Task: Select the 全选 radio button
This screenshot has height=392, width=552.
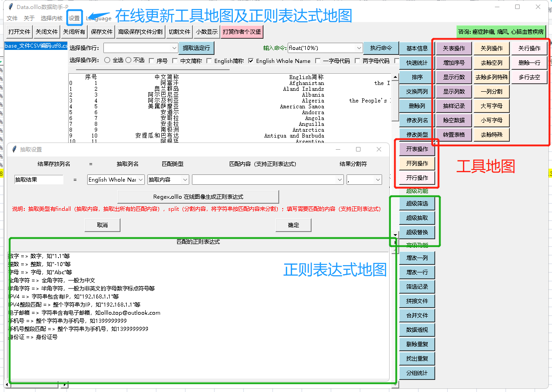Action: tap(107, 61)
